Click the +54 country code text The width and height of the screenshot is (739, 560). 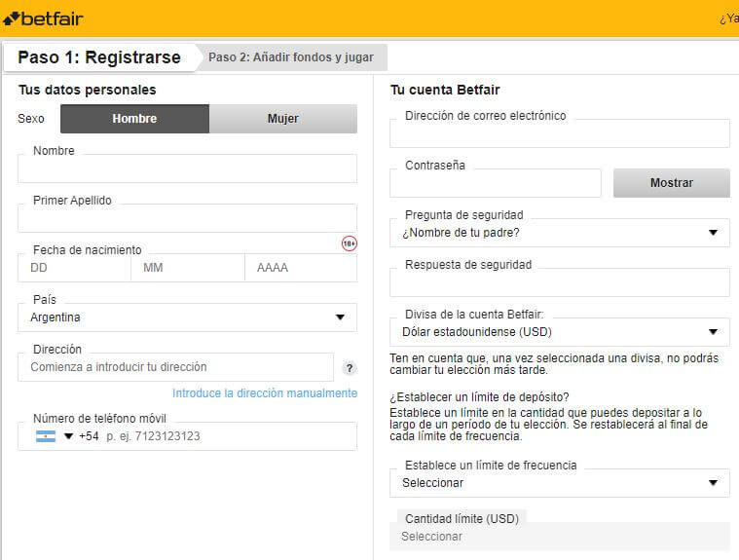point(89,436)
